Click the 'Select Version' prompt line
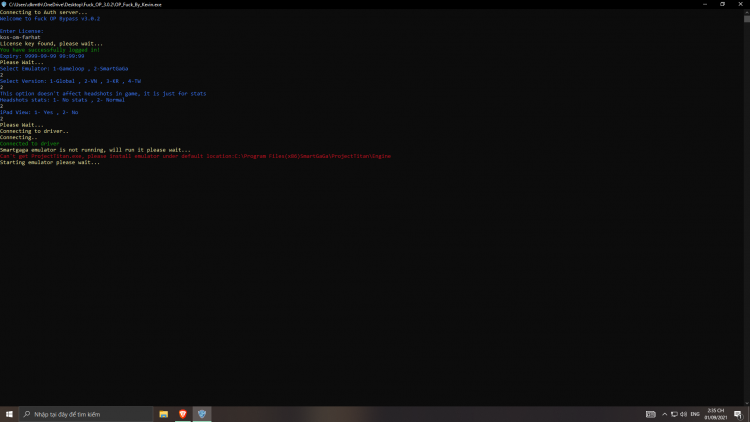750x422 pixels. click(70, 81)
